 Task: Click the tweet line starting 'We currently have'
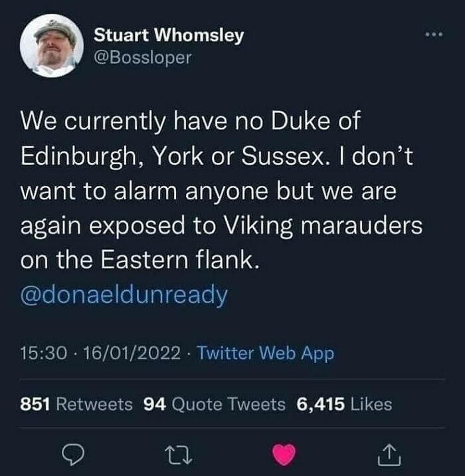click(191, 121)
